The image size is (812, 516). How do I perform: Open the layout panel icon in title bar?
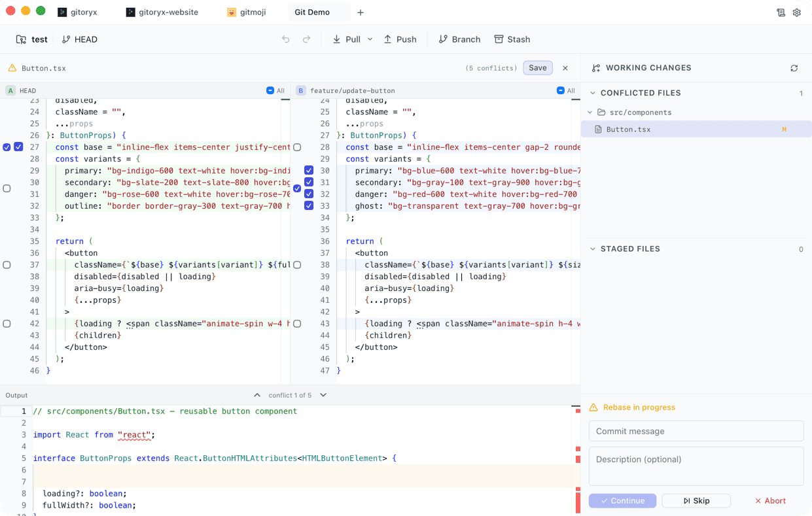[781, 12]
